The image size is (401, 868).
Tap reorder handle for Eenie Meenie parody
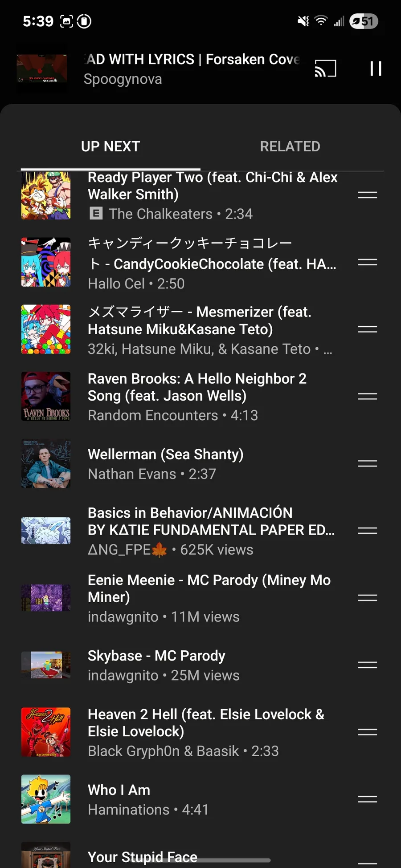368,598
